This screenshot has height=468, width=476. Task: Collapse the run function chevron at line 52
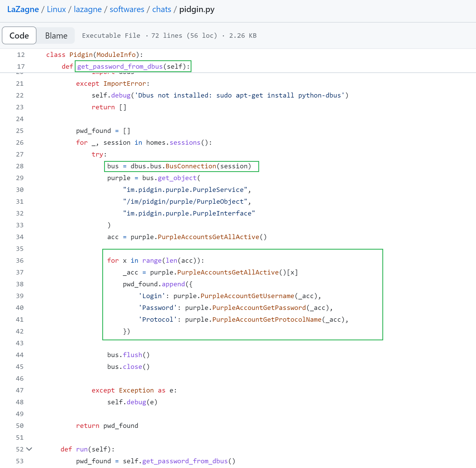coord(29,449)
